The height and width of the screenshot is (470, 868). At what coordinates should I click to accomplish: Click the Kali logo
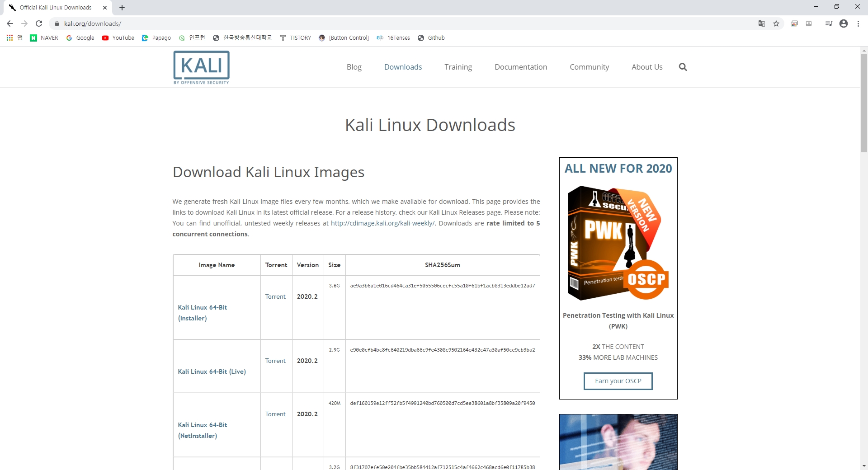pos(201,67)
